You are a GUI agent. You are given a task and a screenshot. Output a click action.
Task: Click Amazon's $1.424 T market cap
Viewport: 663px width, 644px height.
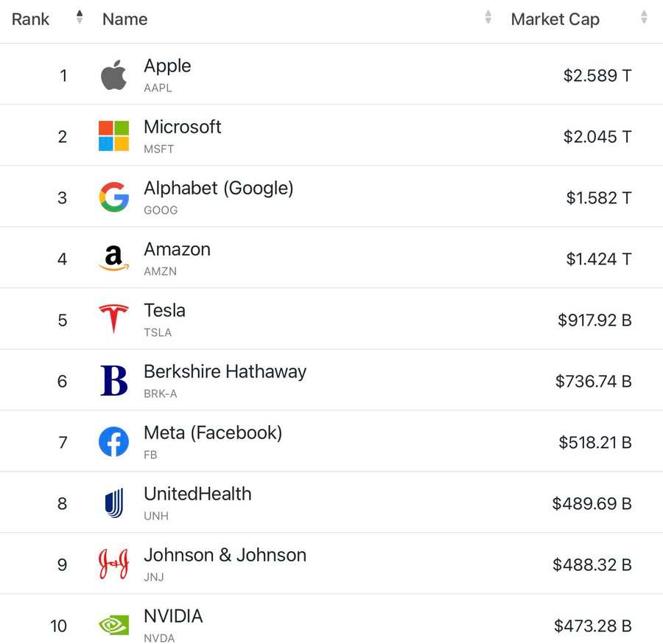[x=599, y=259]
